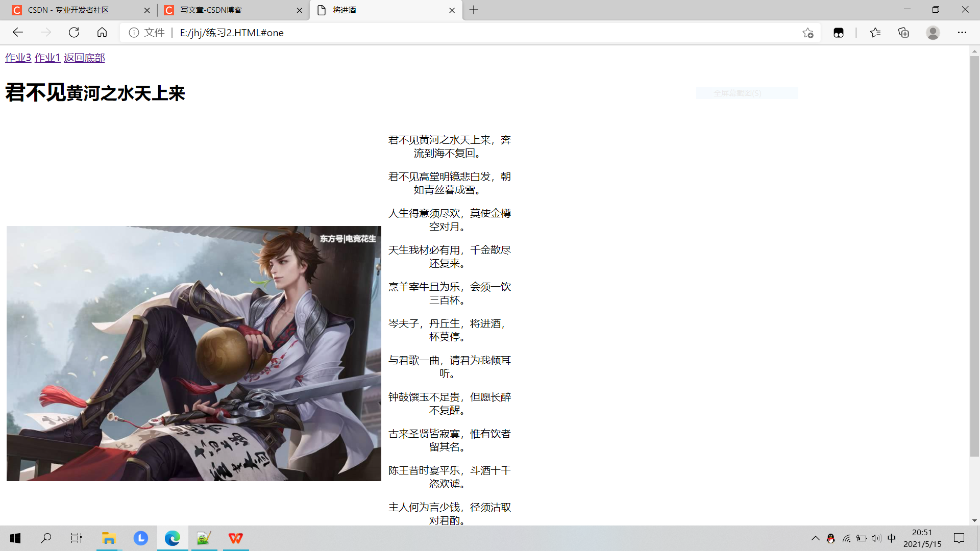This screenshot has width=980, height=551.
Task: Follow the 作业1 link
Action: click(x=47, y=58)
